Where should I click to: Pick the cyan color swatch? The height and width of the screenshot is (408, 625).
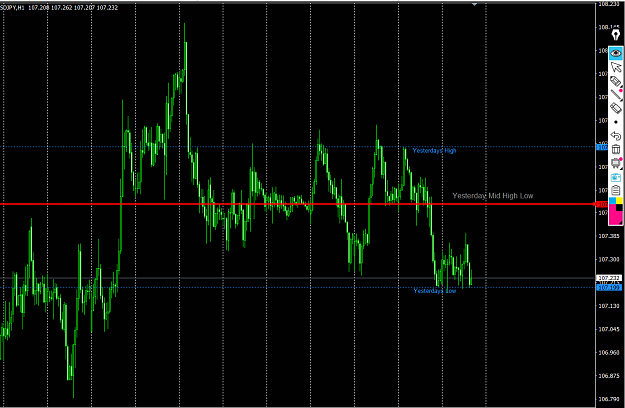[x=612, y=200]
